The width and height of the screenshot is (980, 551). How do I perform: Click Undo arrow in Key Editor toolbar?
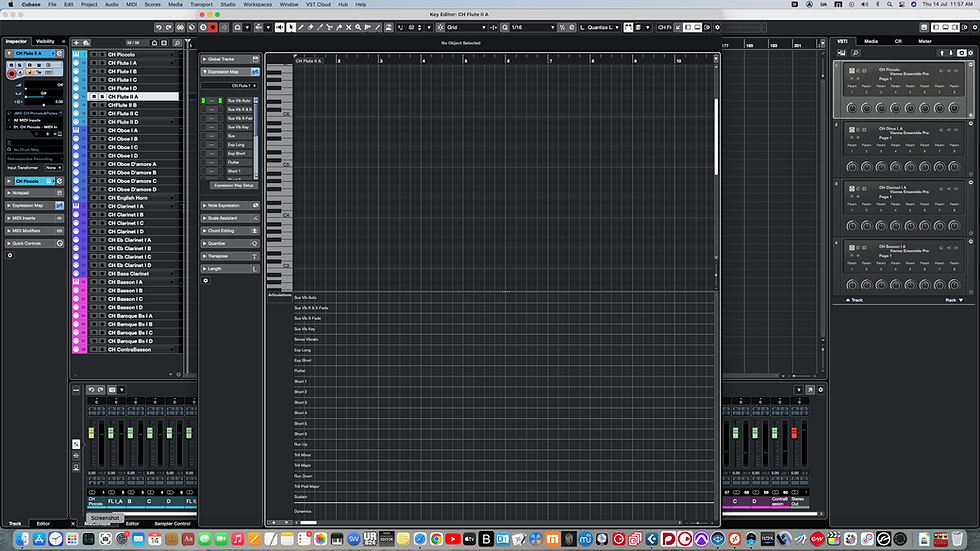[159, 27]
